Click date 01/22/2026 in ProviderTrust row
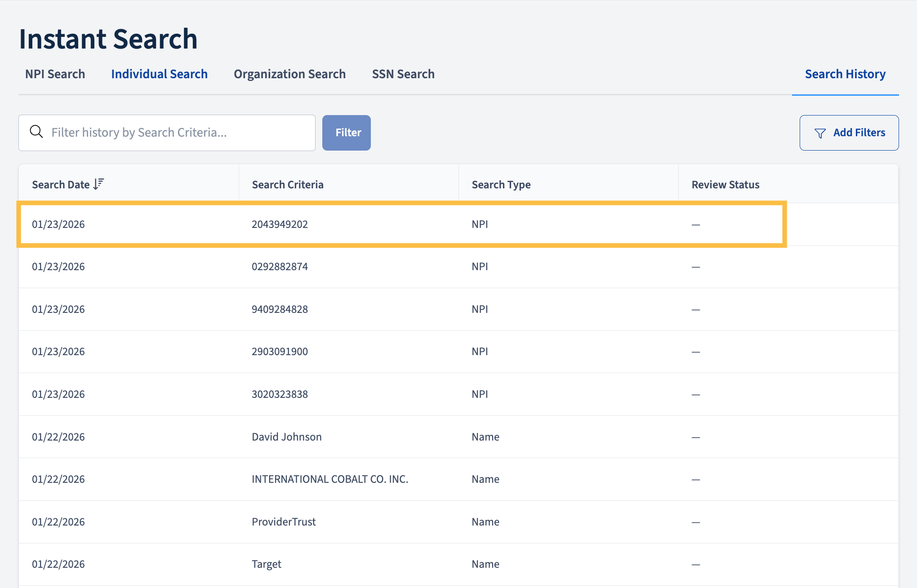This screenshot has width=917, height=588. [58, 522]
